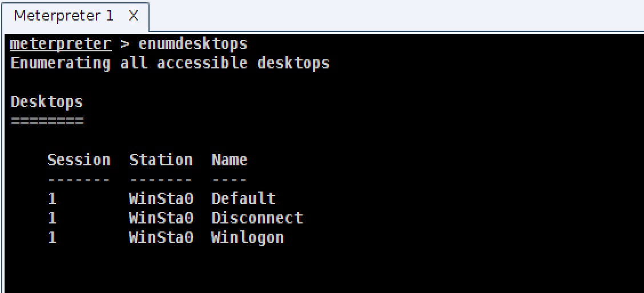The height and width of the screenshot is (293, 644).
Task: Click WinSta0 in the Default row
Action: coord(160,198)
